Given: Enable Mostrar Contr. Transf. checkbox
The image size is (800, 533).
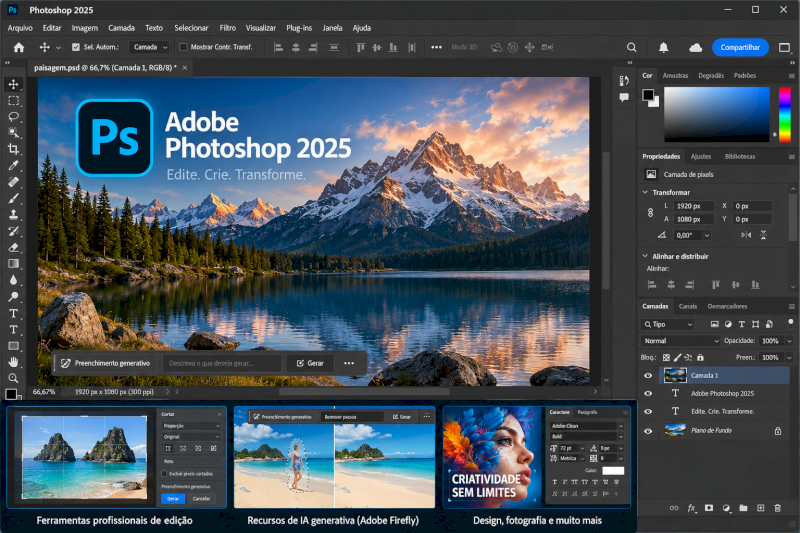Looking at the screenshot, I should [x=183, y=47].
